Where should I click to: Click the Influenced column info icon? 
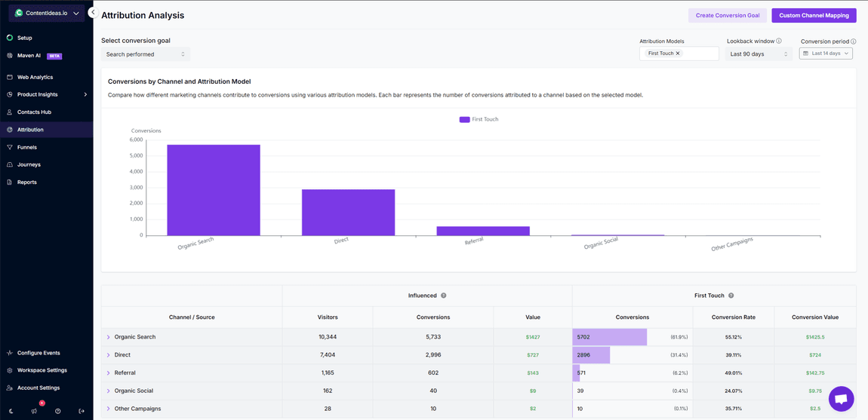pyautogui.click(x=444, y=296)
